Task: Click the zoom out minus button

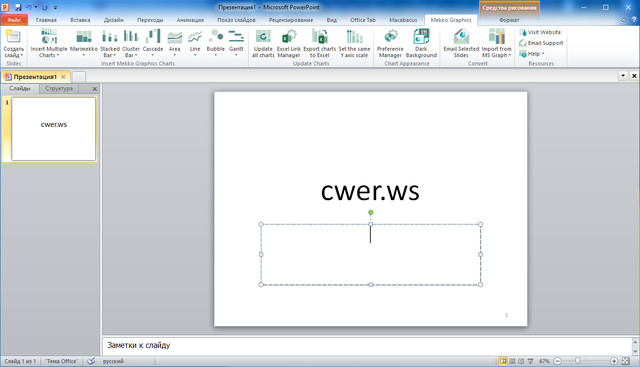Action: 558,361
